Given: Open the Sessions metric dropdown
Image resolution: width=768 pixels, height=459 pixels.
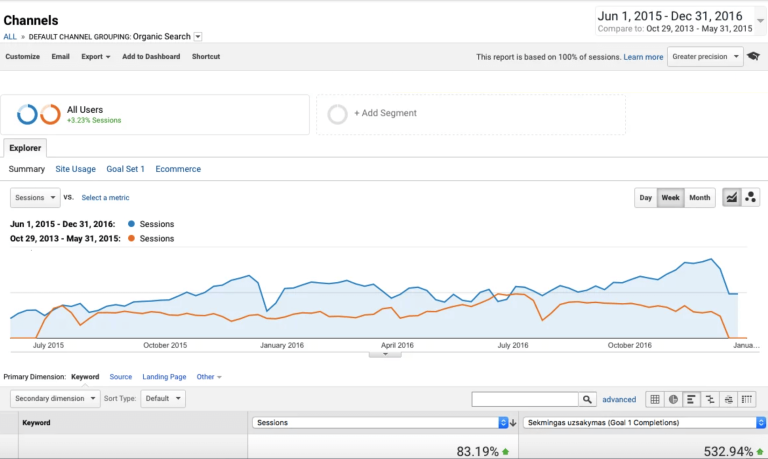Looking at the screenshot, I should coord(35,198).
